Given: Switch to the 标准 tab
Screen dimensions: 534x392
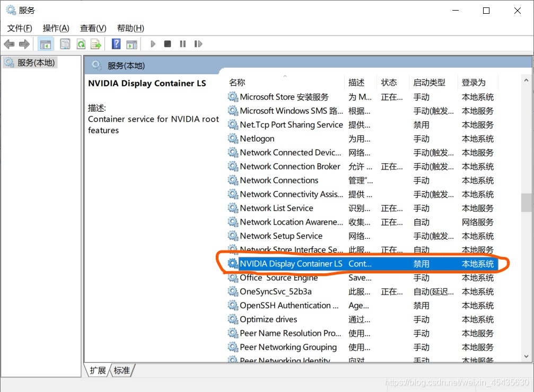Looking at the screenshot, I should [121, 370].
